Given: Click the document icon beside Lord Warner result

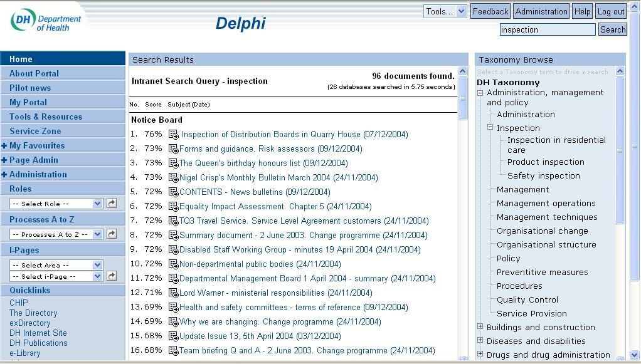Looking at the screenshot, I should coord(174,293).
